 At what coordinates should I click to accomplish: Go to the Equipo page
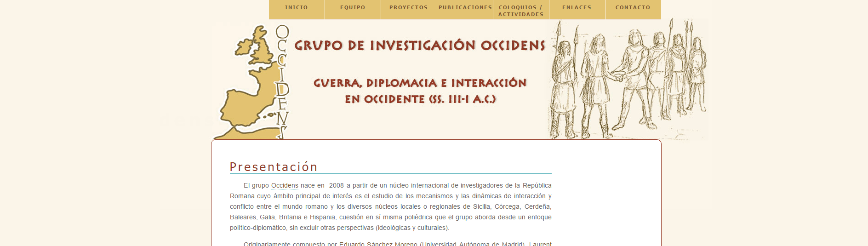[x=353, y=8]
